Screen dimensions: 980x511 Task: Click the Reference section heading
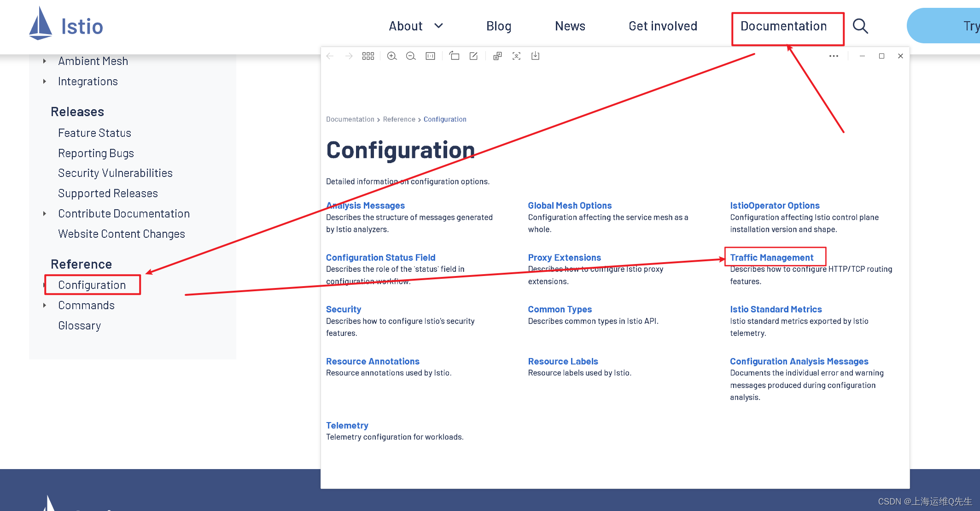coord(81,264)
